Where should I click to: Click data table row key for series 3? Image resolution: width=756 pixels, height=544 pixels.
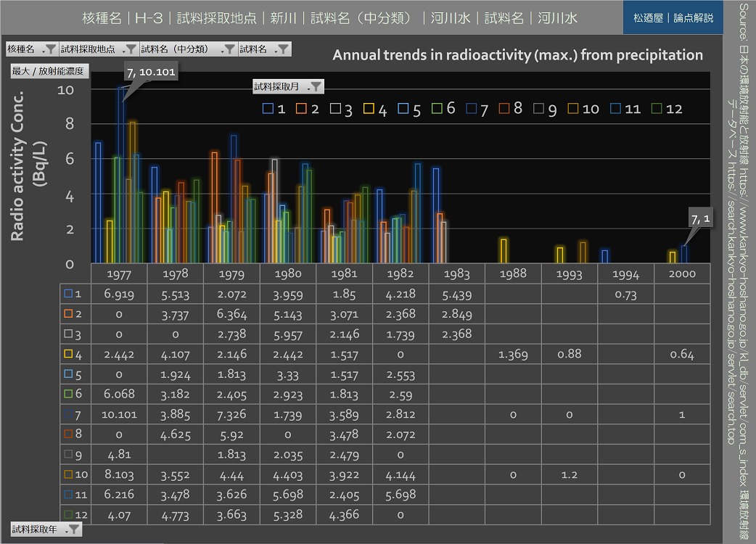click(73, 334)
